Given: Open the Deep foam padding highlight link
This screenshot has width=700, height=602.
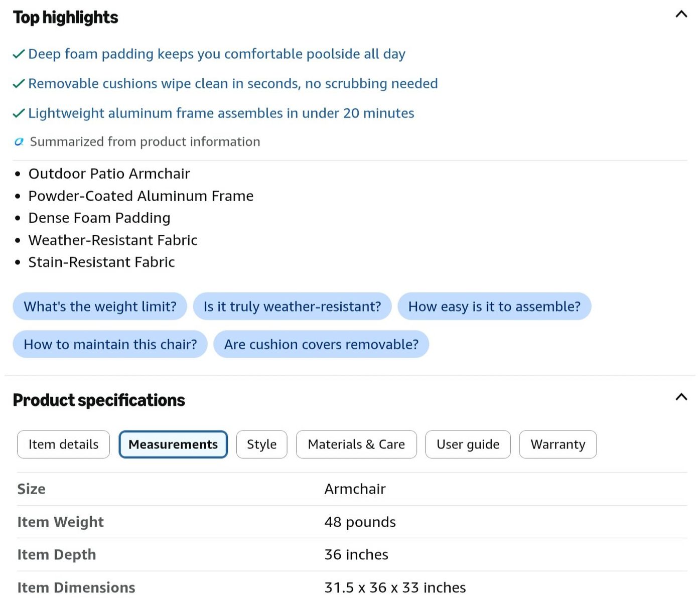Looking at the screenshot, I should click(x=217, y=54).
